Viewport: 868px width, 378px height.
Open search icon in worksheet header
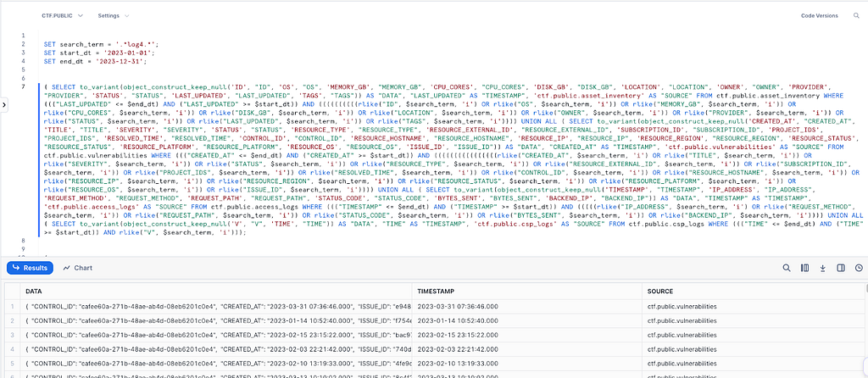tap(856, 16)
